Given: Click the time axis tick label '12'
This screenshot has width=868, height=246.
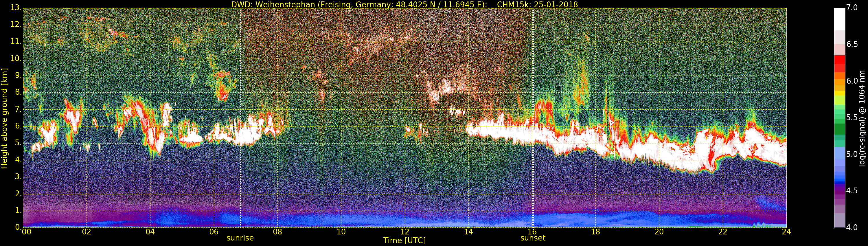Looking at the screenshot, I should (405, 232).
